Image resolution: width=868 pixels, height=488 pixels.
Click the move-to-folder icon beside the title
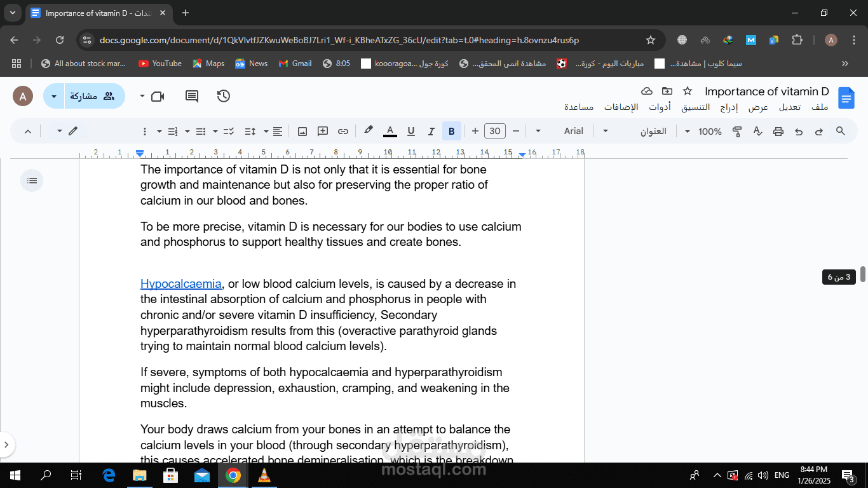tap(667, 91)
